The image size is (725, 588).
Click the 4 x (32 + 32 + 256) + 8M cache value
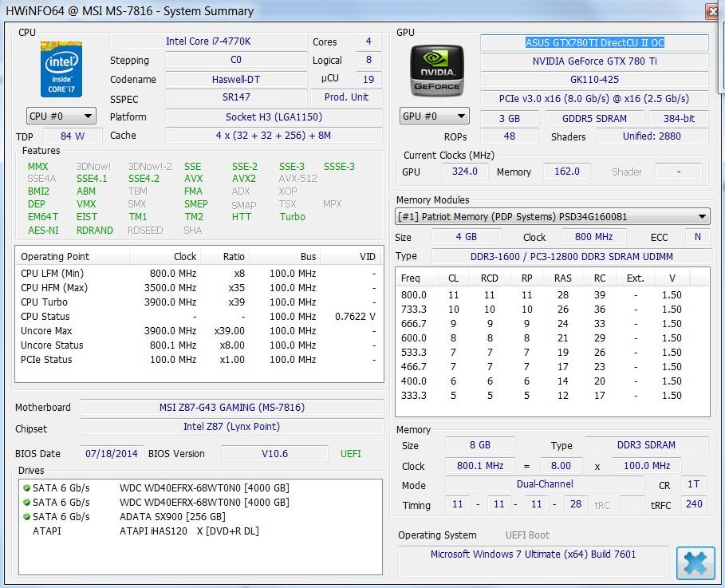pyautogui.click(x=274, y=136)
